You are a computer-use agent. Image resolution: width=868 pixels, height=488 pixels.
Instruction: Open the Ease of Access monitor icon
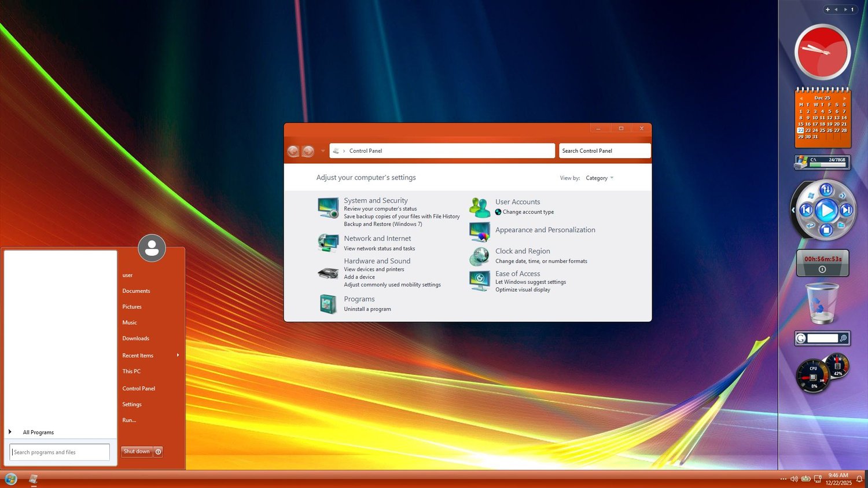point(480,281)
